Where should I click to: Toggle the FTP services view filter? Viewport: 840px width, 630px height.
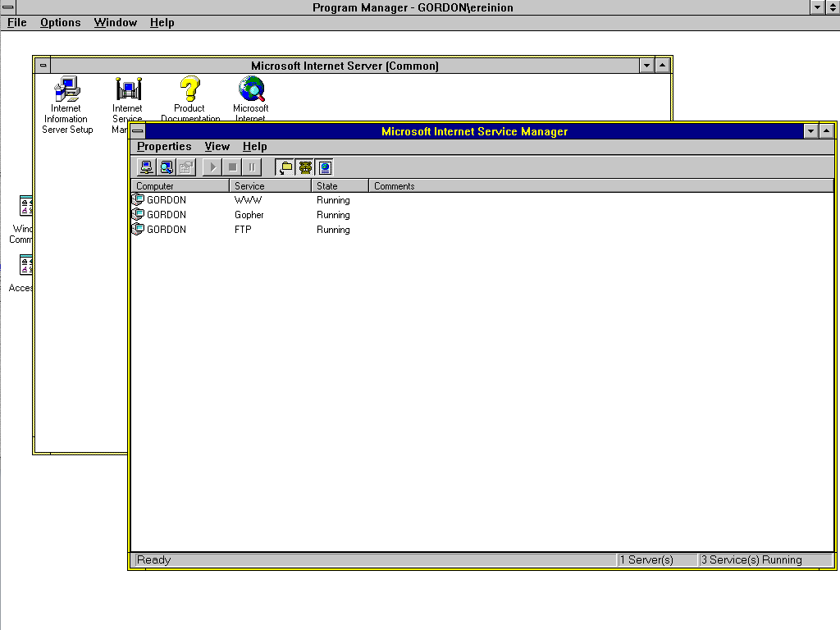285,167
